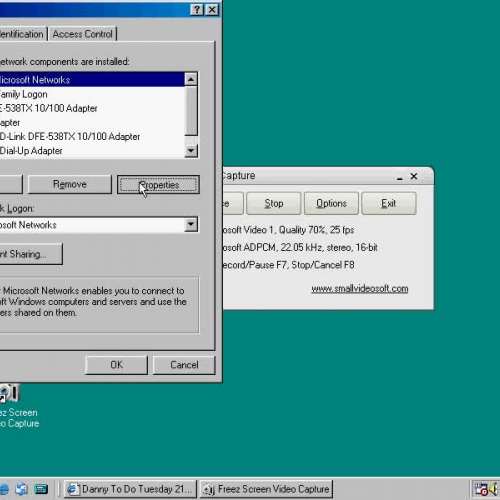Viewport: 500px width, 500px height.
Task: Cancel the Network dialog
Action: [184, 365]
